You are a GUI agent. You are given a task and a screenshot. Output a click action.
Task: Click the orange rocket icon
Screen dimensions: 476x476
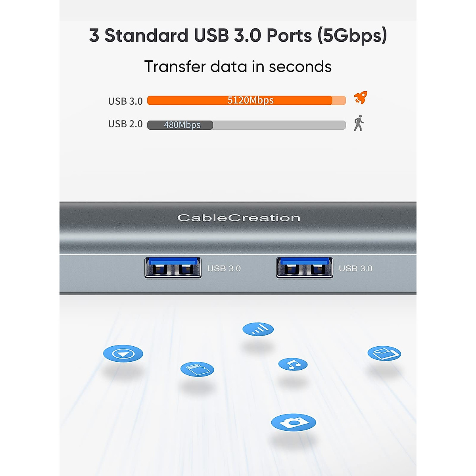click(360, 98)
